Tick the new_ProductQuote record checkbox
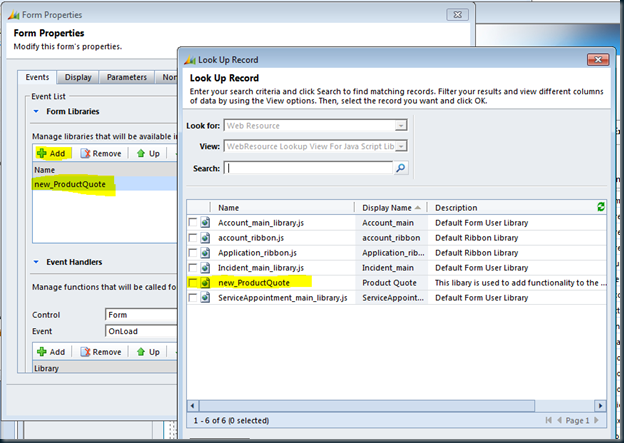624x443 pixels. tap(192, 284)
